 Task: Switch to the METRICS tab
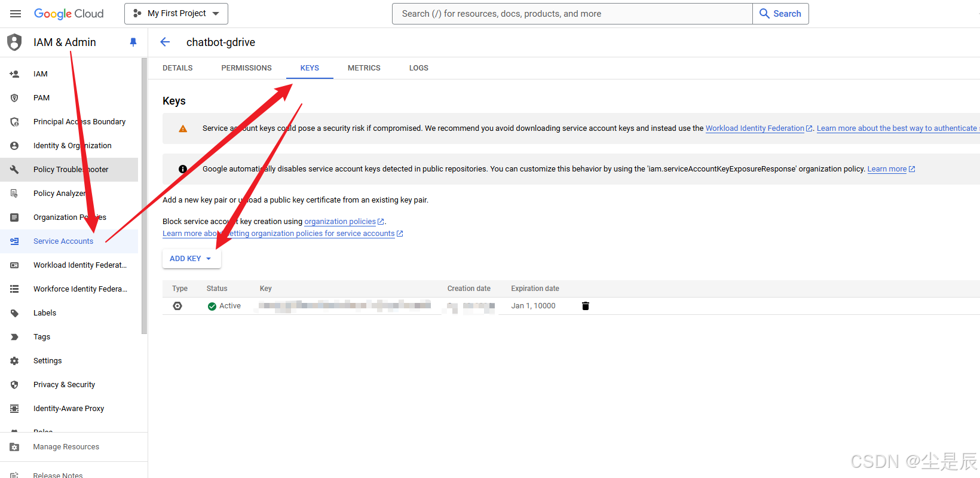(364, 68)
